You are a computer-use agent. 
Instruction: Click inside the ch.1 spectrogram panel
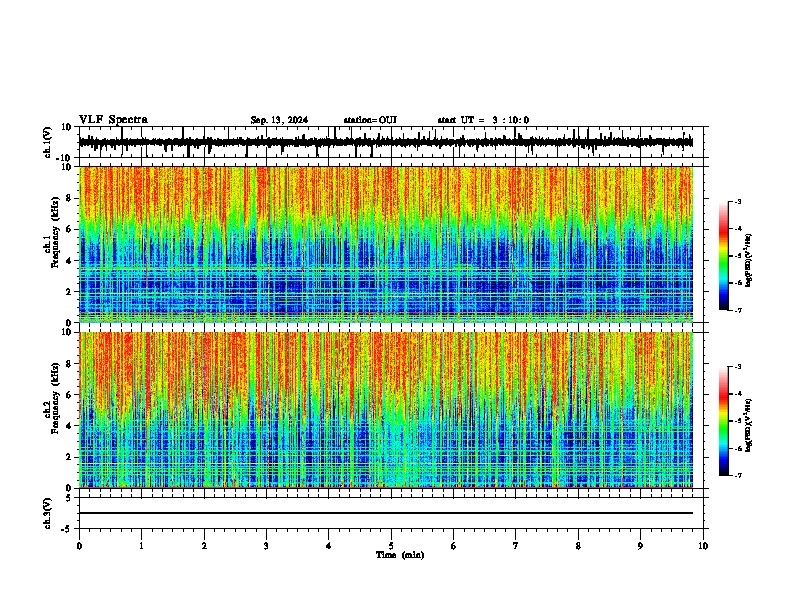point(386,244)
